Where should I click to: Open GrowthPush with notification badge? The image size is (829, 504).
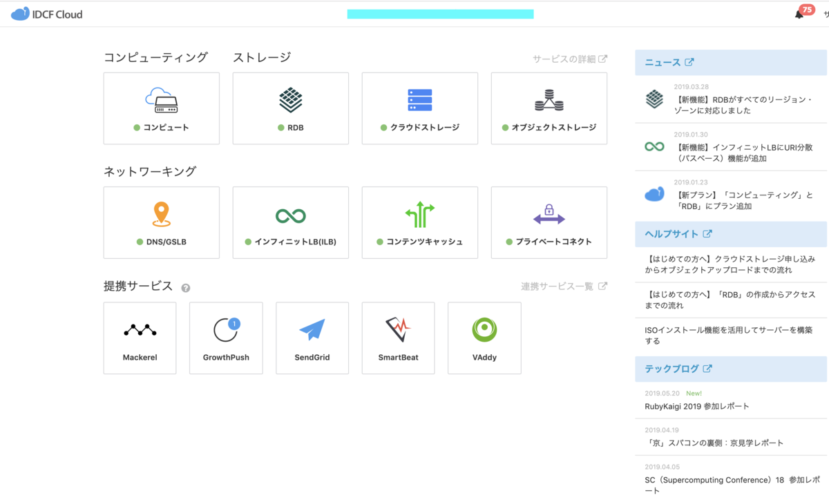pos(226,338)
